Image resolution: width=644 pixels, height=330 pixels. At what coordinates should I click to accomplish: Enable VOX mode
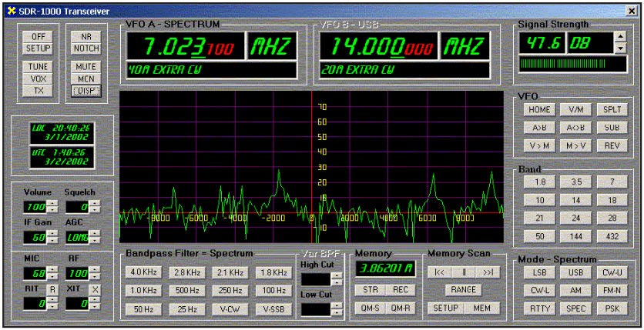point(39,78)
